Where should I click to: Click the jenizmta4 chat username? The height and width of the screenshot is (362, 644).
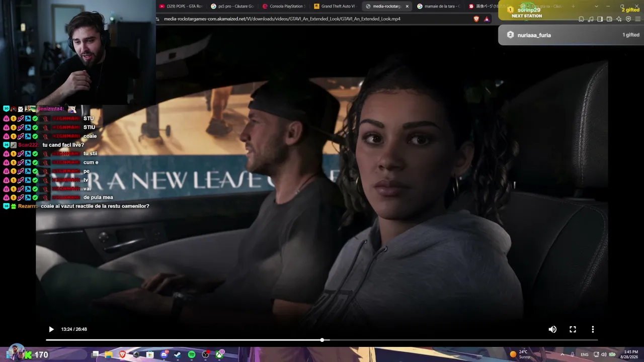pyautogui.click(x=51, y=109)
